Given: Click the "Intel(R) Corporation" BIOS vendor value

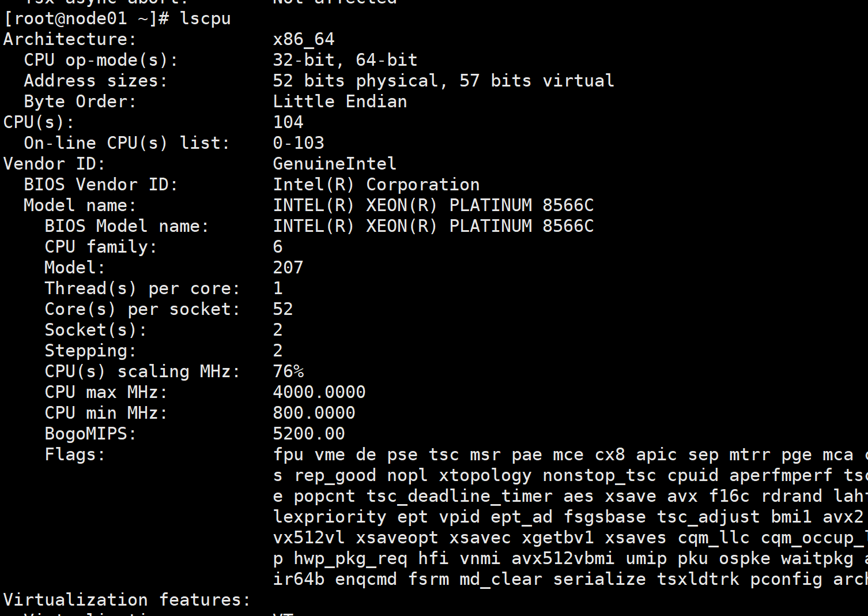Looking at the screenshot, I should point(376,185).
